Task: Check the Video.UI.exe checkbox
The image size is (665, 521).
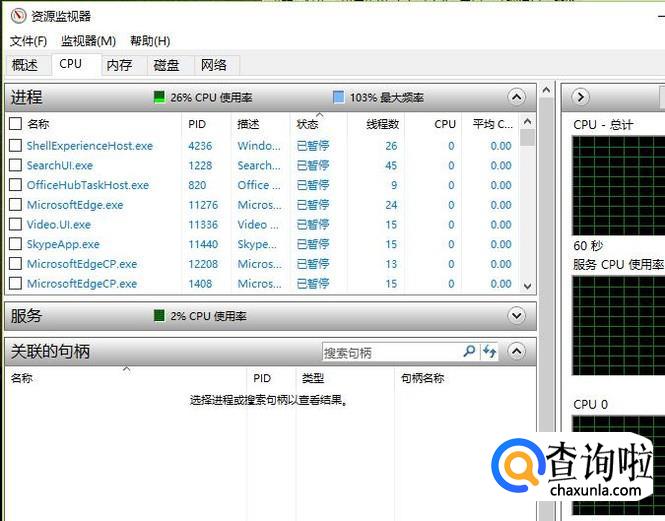Action: pyautogui.click(x=15, y=224)
